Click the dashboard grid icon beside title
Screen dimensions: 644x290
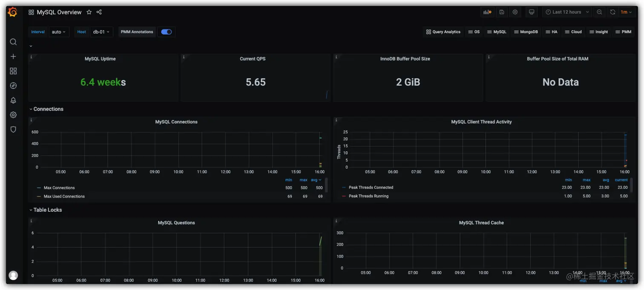click(x=31, y=12)
